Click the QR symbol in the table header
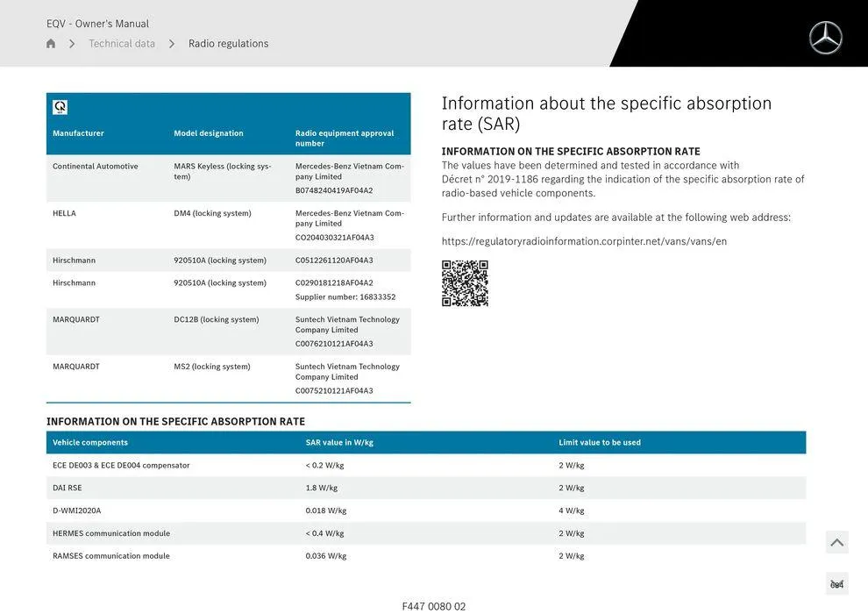The image size is (868, 614). [x=60, y=106]
